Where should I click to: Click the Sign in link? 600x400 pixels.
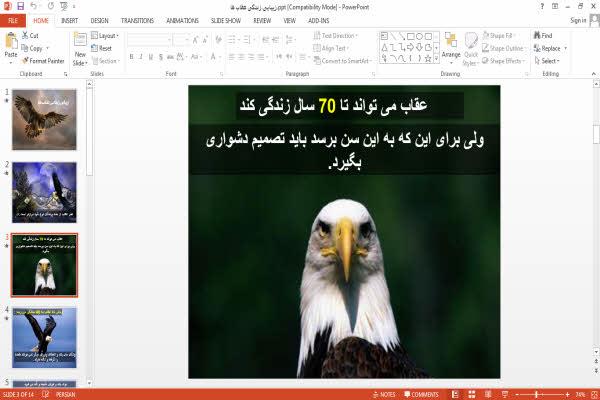tap(578, 20)
